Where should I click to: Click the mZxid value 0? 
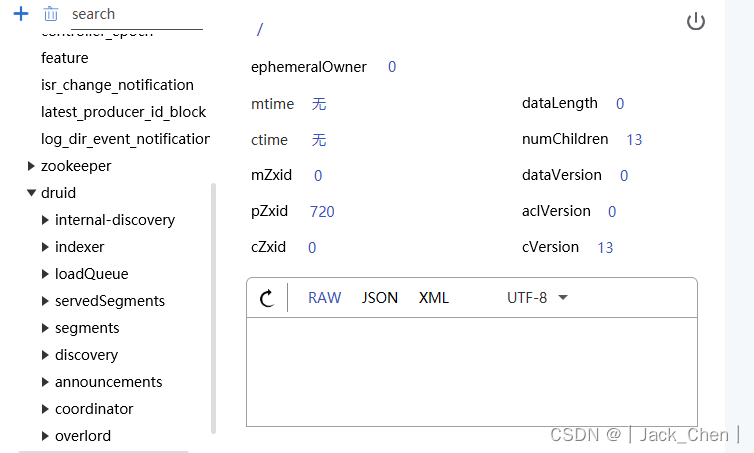[318, 176]
